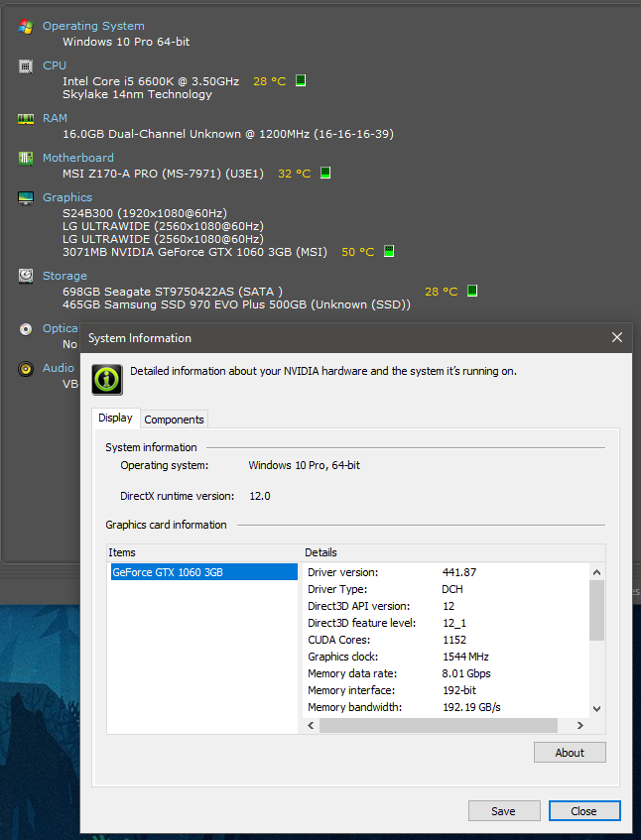
Task: Click the Seagate ST9750422AS drive entry
Action: click(173, 292)
